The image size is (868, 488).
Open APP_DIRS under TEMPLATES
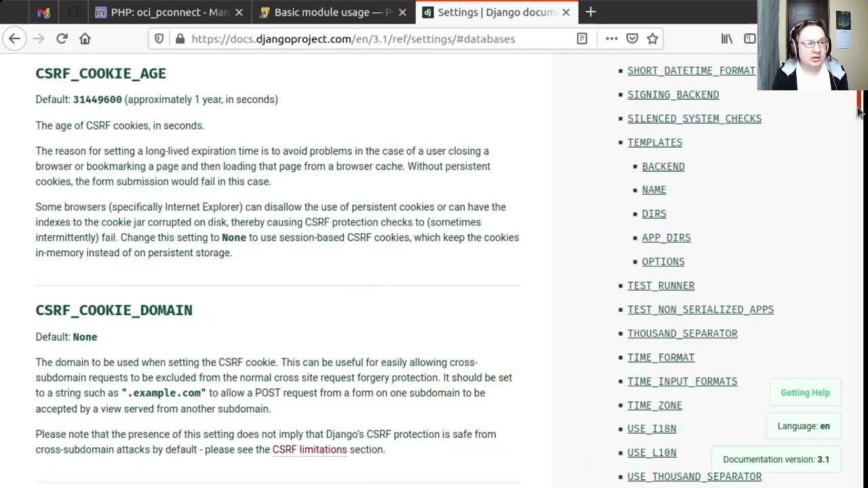[666, 238]
